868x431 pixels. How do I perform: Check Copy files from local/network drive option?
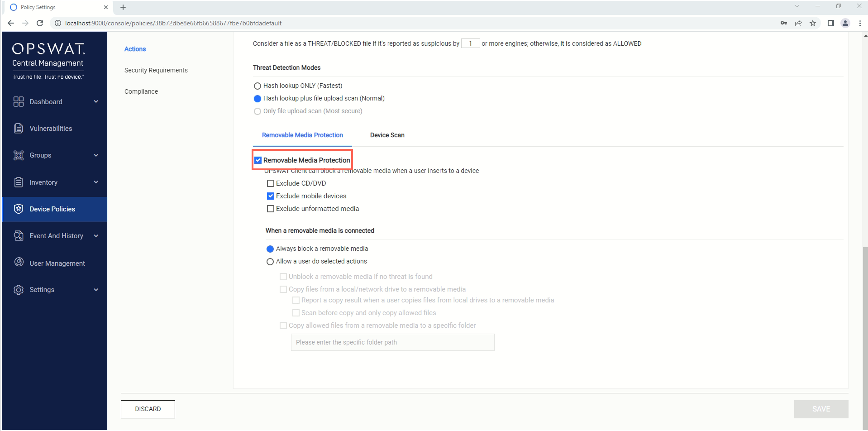(x=283, y=289)
